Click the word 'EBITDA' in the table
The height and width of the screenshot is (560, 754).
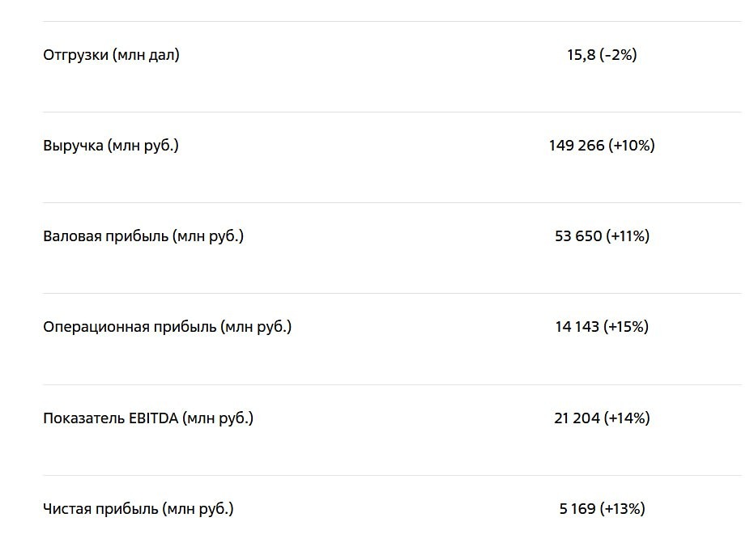pyautogui.click(x=153, y=418)
